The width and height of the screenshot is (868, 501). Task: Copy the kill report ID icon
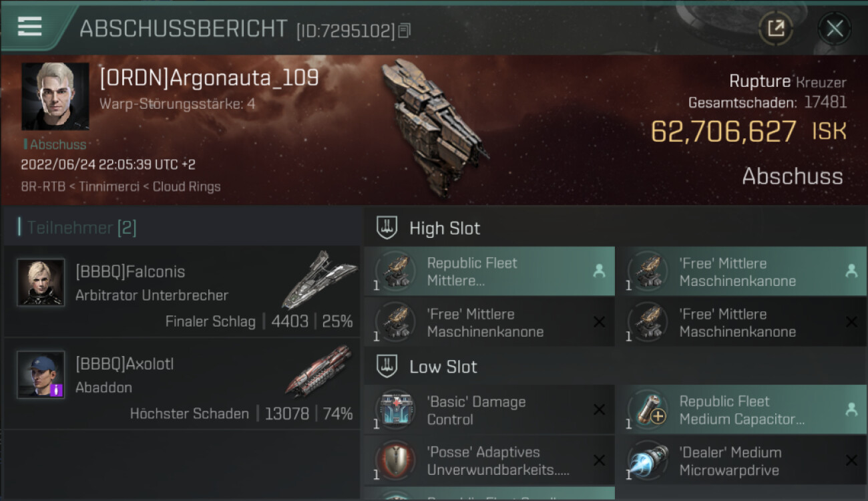coord(404,31)
